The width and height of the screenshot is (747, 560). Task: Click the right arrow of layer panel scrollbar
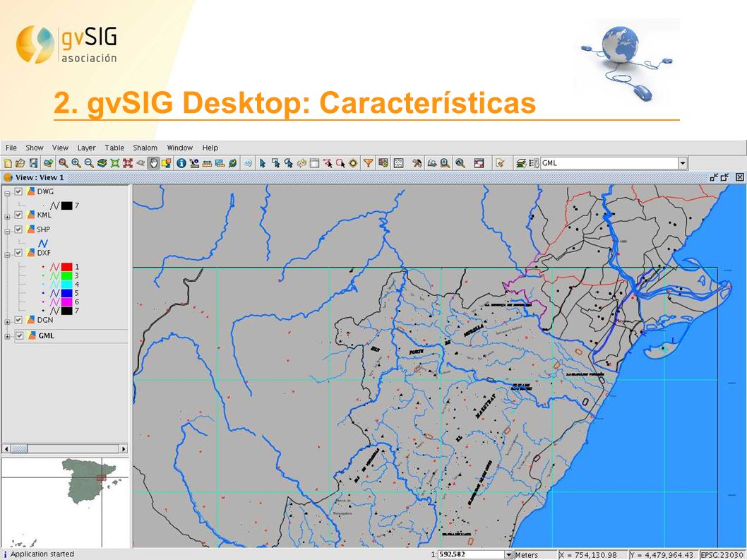click(x=124, y=449)
